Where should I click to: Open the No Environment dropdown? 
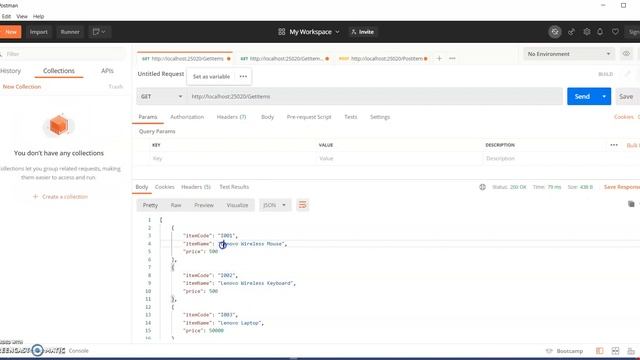[568, 54]
